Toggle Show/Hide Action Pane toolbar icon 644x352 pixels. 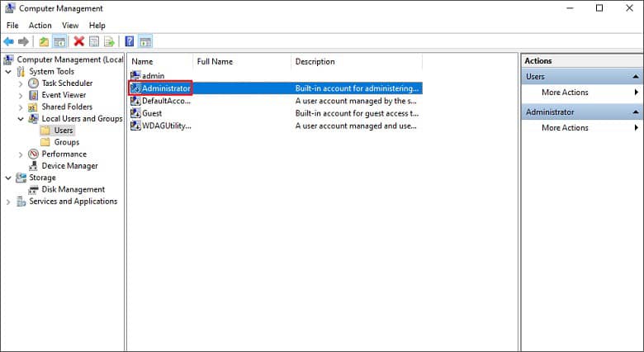pyautogui.click(x=145, y=41)
